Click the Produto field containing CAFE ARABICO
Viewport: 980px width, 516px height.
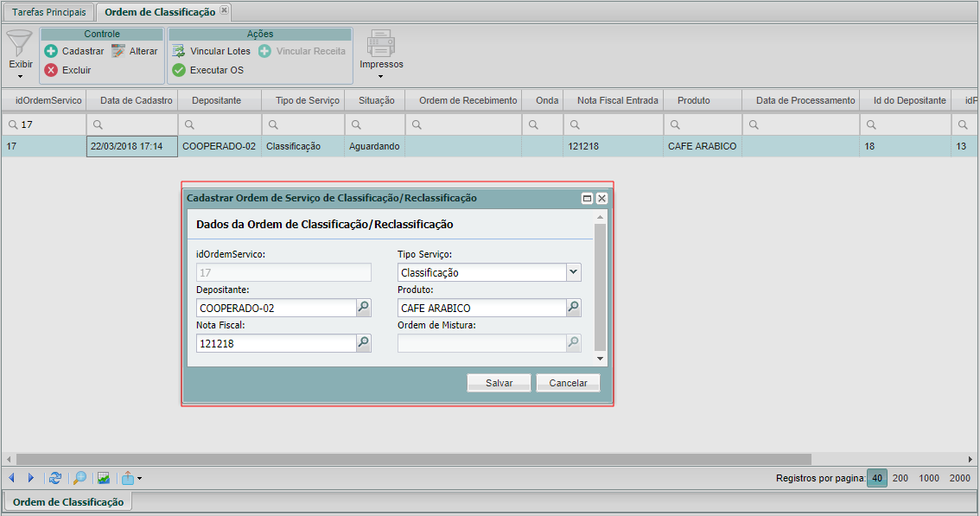[482, 308]
